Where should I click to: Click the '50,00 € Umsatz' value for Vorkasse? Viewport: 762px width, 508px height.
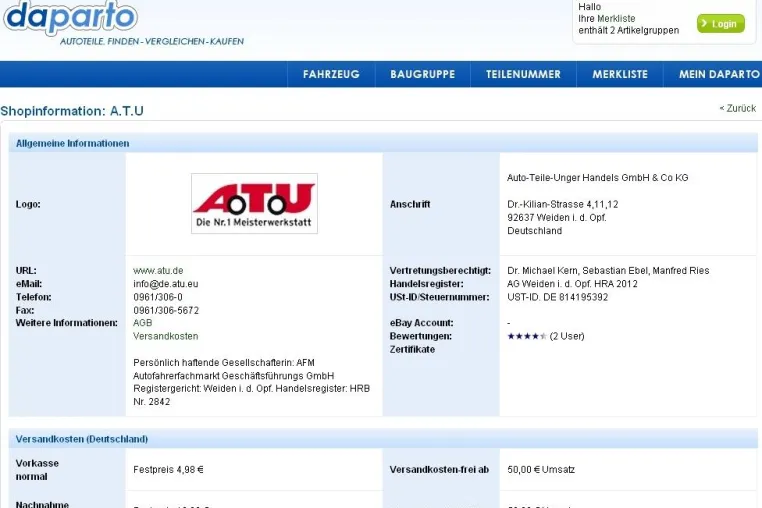click(541, 470)
